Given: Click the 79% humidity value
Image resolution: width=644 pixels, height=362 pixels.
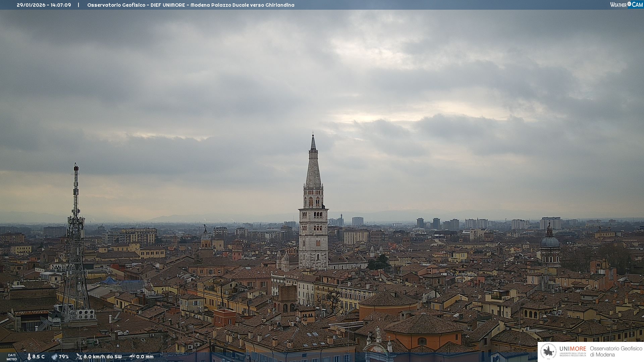Looking at the screenshot, I should [64, 357].
